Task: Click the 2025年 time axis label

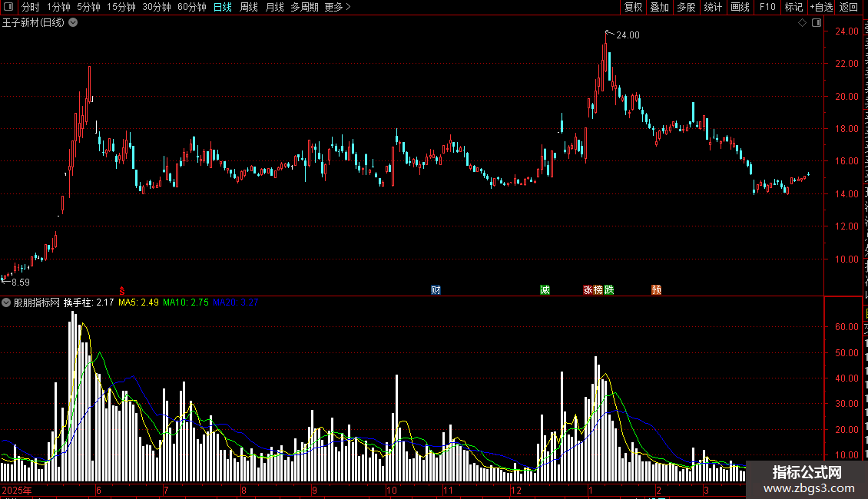Action: [17, 491]
